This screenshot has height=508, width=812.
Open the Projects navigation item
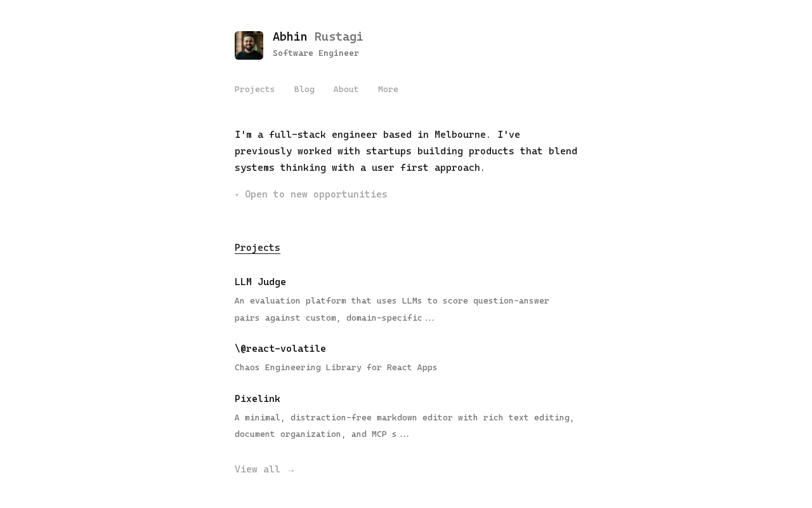point(254,90)
